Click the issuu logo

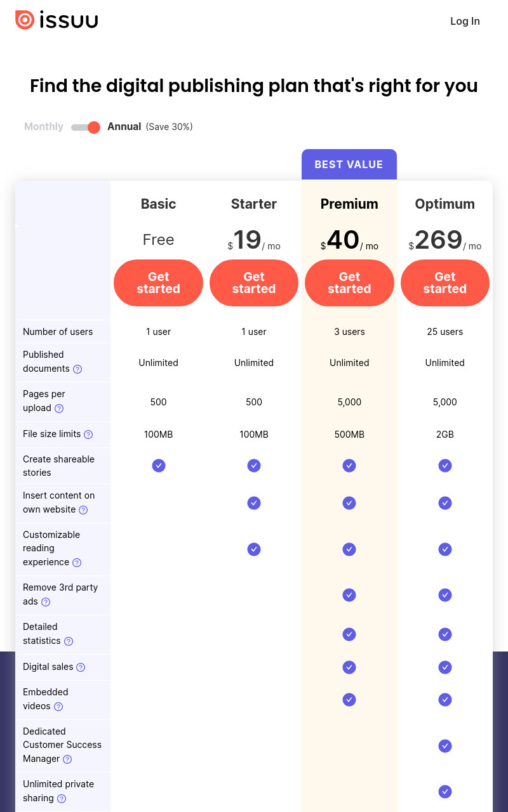57,20
